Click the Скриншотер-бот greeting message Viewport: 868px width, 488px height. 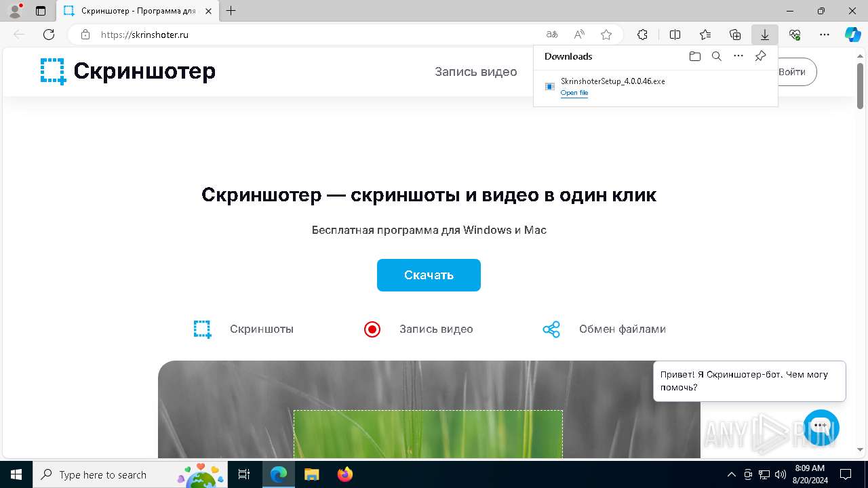coord(749,381)
